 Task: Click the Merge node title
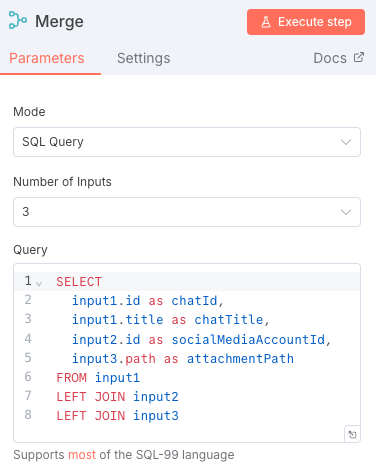(x=59, y=22)
